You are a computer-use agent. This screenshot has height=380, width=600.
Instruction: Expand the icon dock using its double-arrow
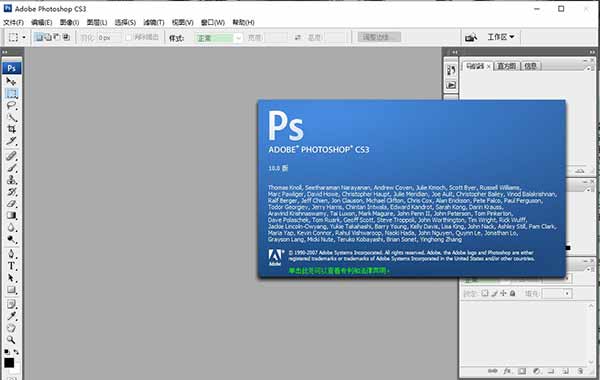point(454,52)
